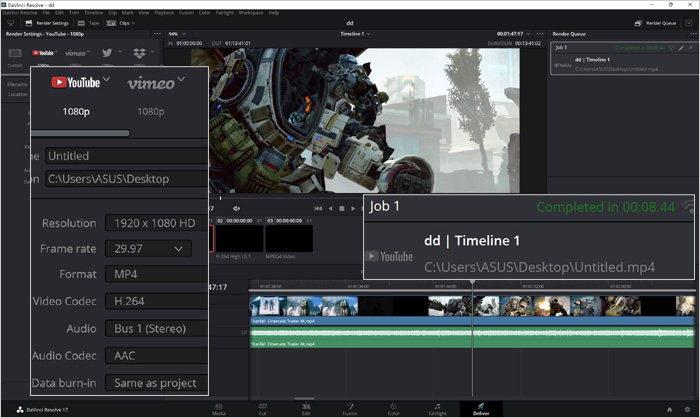Open the Help menu
The height and width of the screenshot is (418, 700).
click(274, 13)
